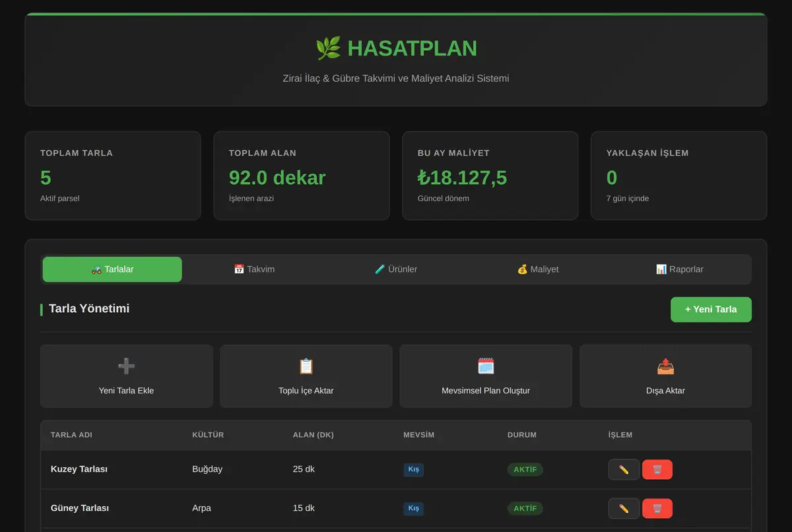
Task: Edit Güney Tarlası with pencil icon
Action: click(624, 508)
